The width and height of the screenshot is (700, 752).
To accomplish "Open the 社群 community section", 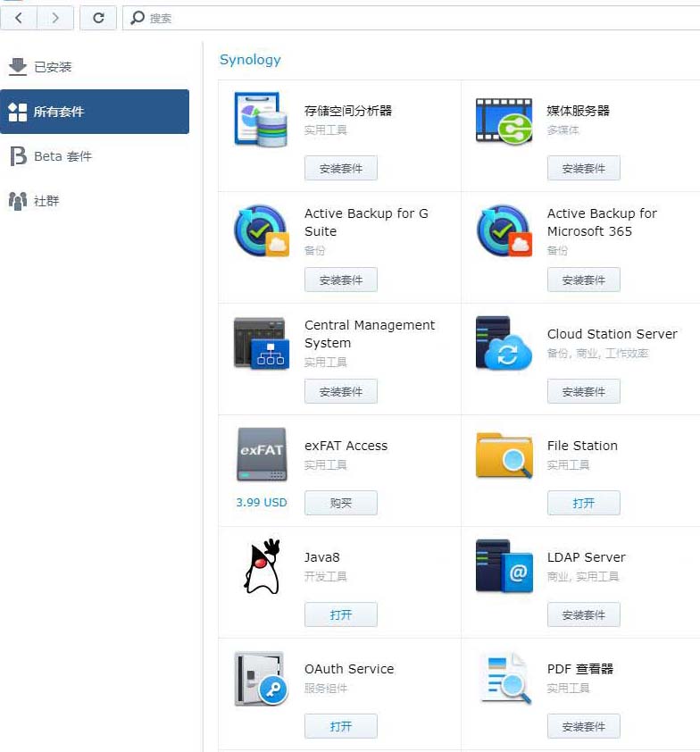I will [x=95, y=200].
